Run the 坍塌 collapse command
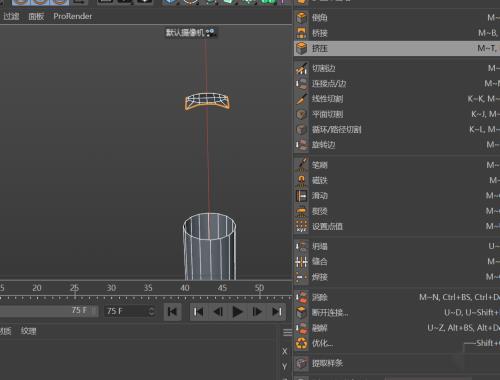Screen dimensions: 500x380 pyautogui.click(x=397, y=247)
